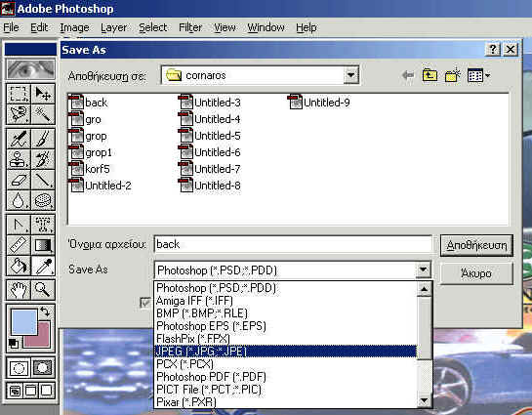Select the Airbrush tool
The width and height of the screenshot is (532, 415).
(x=18, y=139)
